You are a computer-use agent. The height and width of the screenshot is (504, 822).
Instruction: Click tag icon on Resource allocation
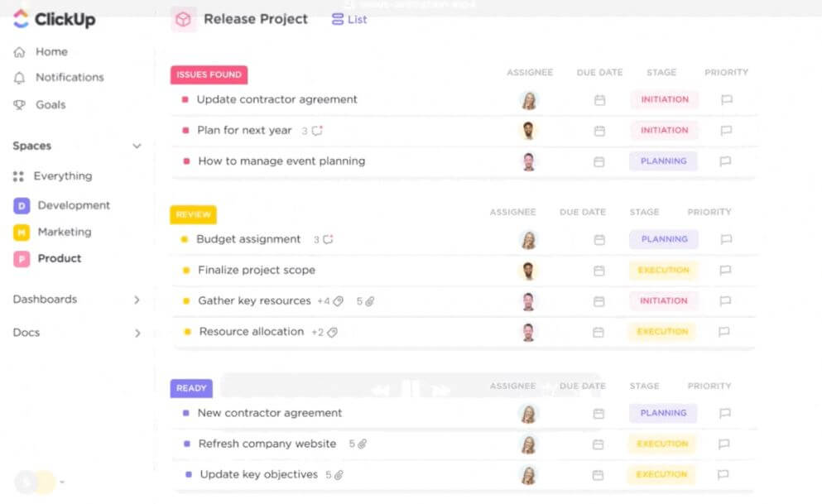(x=333, y=332)
